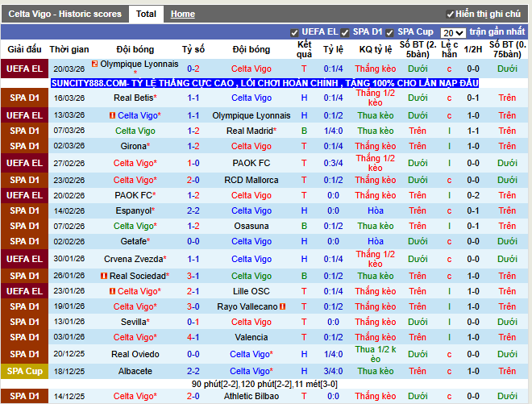Switch to the Home tab
532x404 pixels.
coord(182,14)
